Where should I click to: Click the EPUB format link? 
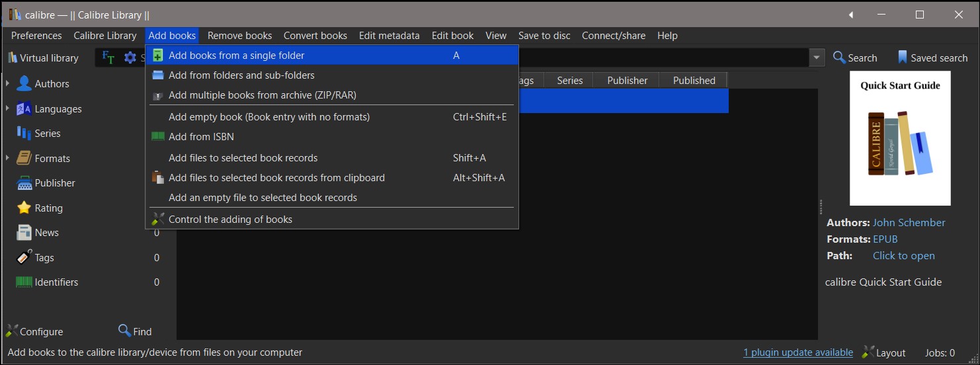coord(885,239)
